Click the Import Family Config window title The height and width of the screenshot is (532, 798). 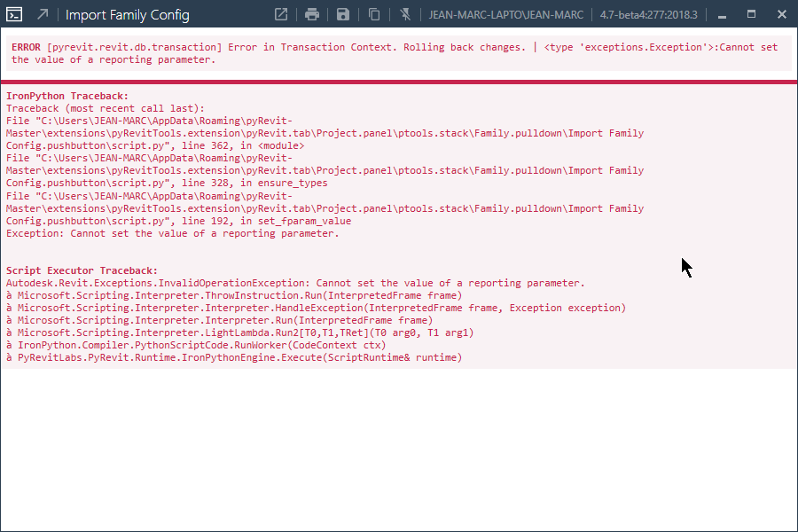[x=127, y=15]
